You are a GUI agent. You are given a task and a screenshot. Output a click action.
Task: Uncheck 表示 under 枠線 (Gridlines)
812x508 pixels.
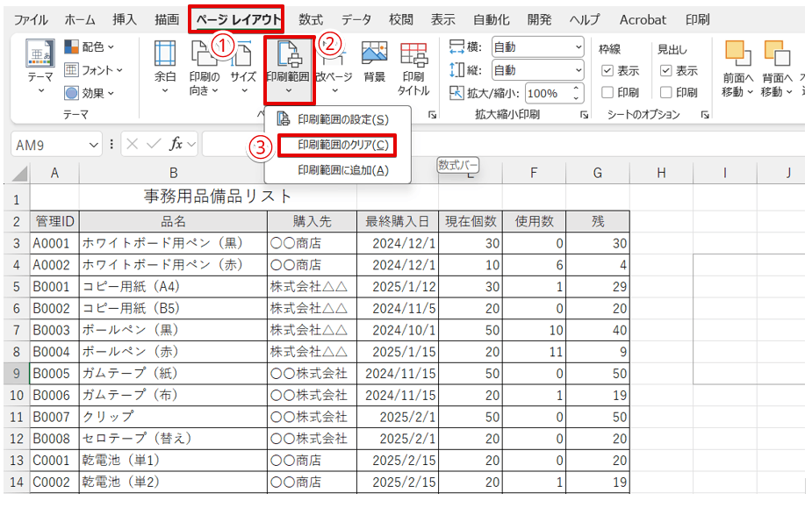pyautogui.click(x=606, y=70)
